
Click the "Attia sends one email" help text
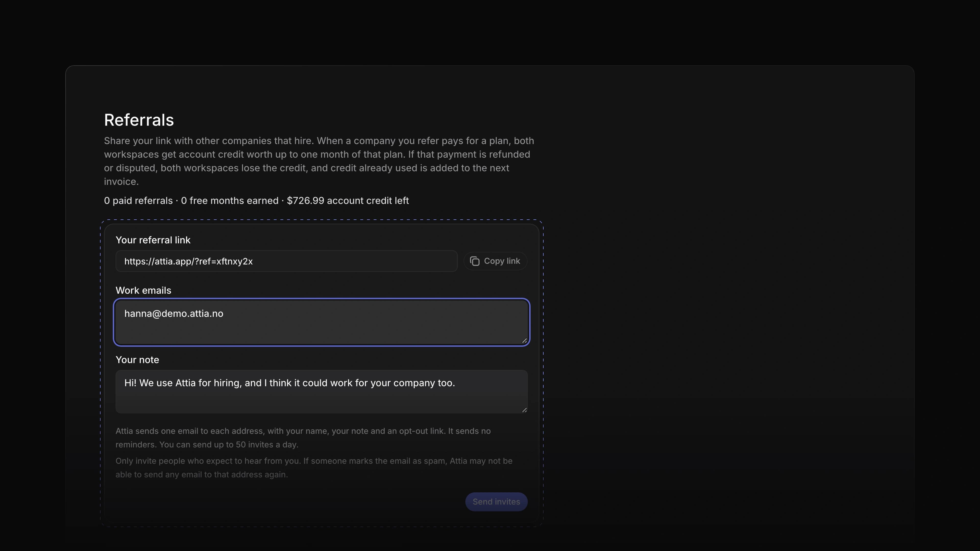coord(303,438)
